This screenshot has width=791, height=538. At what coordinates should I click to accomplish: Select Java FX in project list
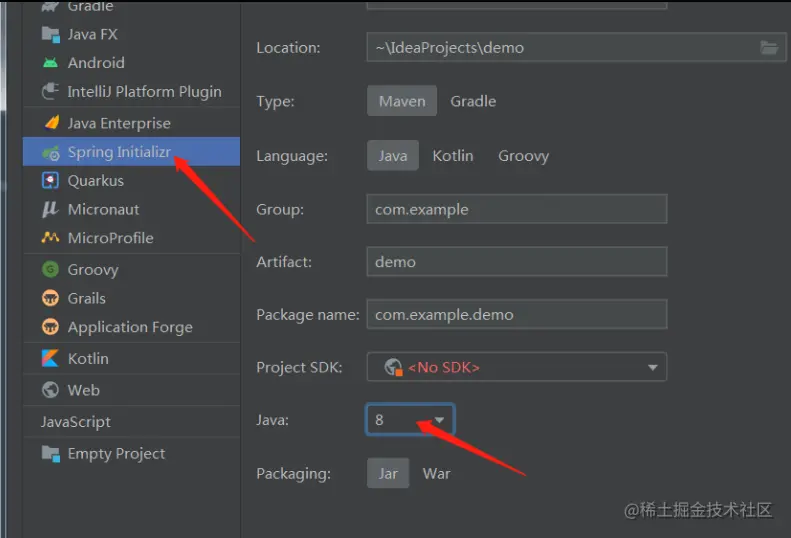click(x=131, y=34)
